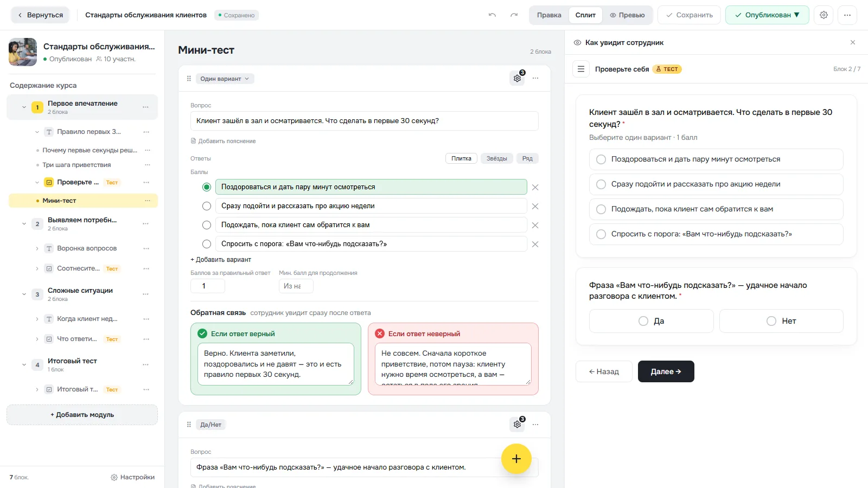
Task: Select the Звёзды answer layout
Action: 496,158
